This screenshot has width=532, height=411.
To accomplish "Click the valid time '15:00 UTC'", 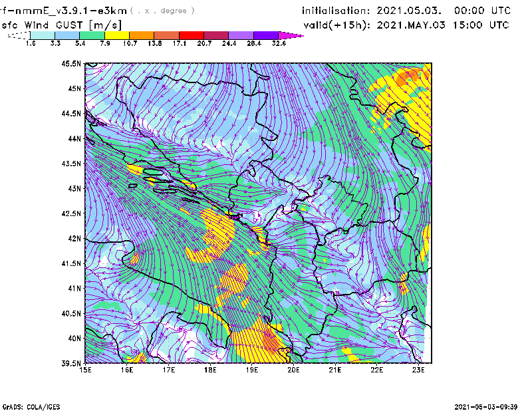I will (x=481, y=25).
